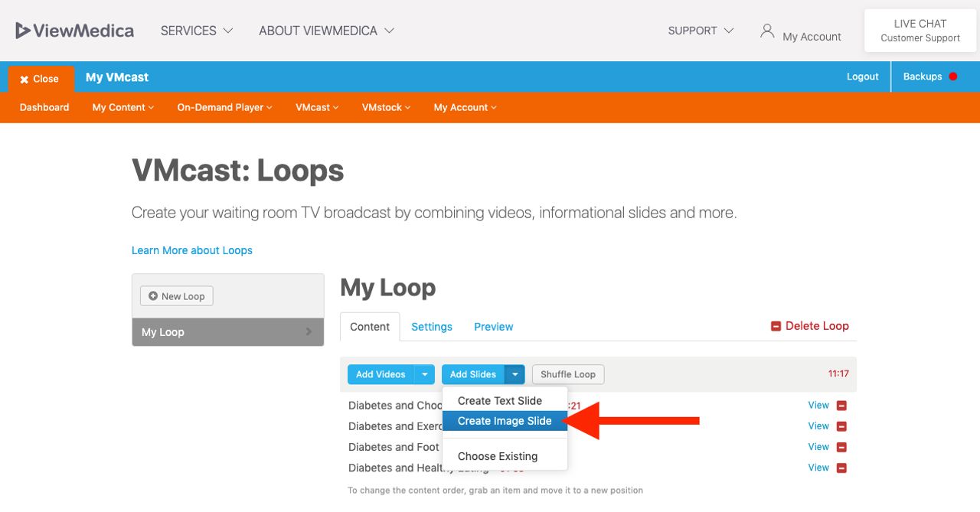Open My Account via the person icon
980x512 pixels.
pyautogui.click(x=766, y=32)
